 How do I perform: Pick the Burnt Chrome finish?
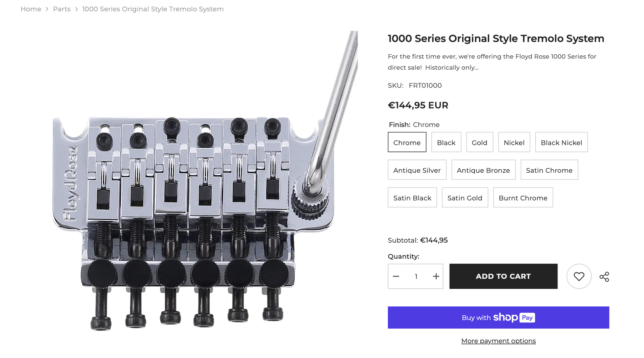523,197
